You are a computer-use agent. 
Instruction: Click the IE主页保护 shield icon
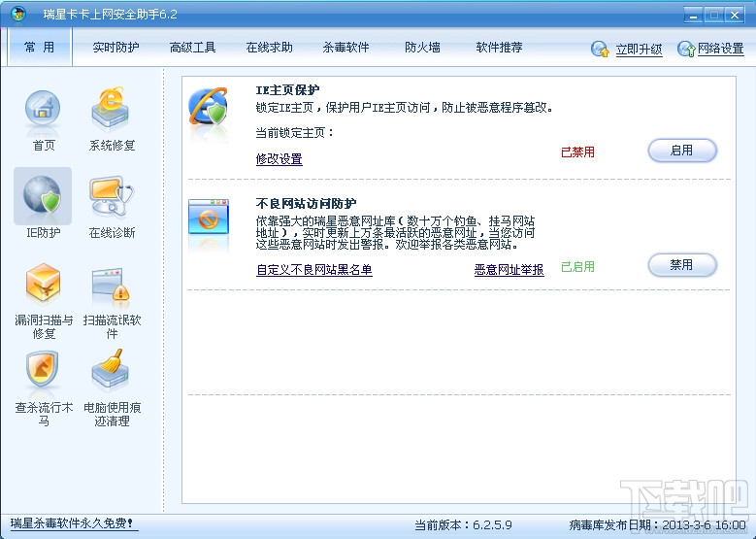coord(209,107)
